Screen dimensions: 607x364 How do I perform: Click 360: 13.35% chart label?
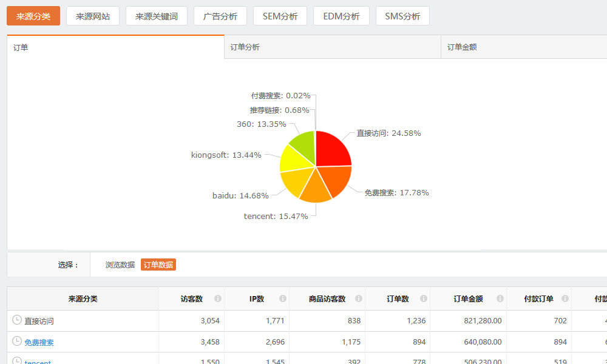261,124
